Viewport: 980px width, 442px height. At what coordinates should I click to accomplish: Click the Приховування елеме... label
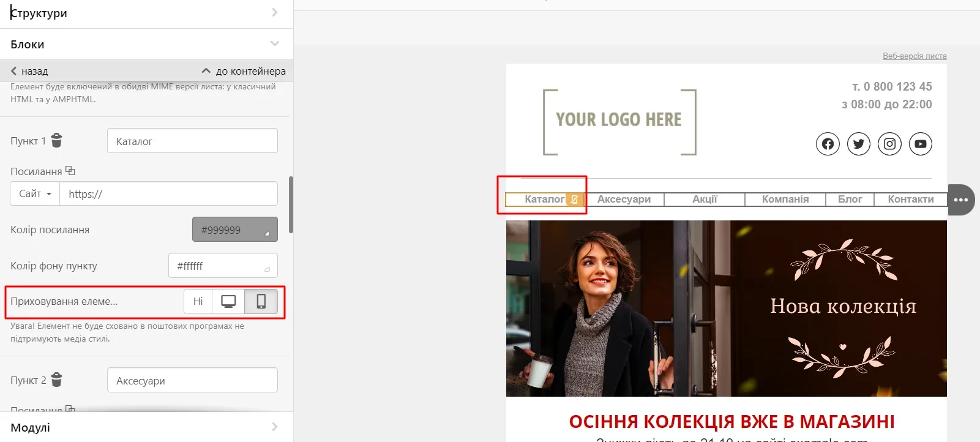(64, 301)
